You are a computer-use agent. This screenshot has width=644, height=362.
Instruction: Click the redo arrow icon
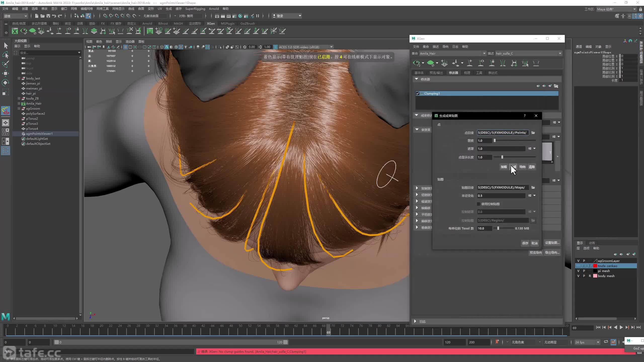tap(60, 16)
